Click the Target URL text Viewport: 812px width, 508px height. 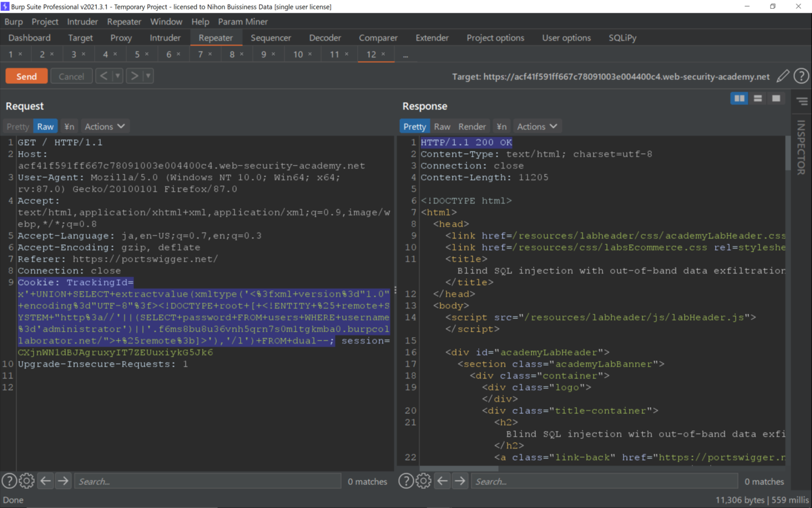611,77
